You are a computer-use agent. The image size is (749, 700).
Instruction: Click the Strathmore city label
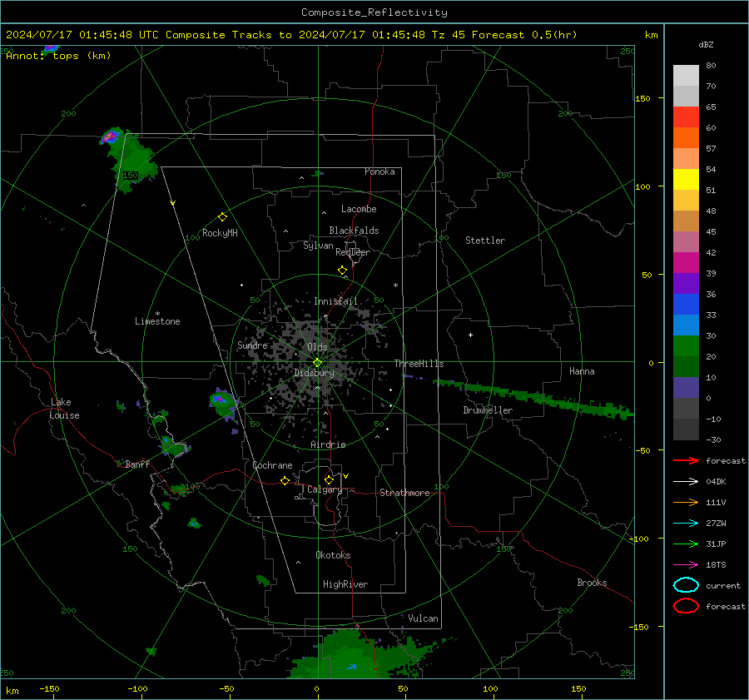[x=404, y=493]
